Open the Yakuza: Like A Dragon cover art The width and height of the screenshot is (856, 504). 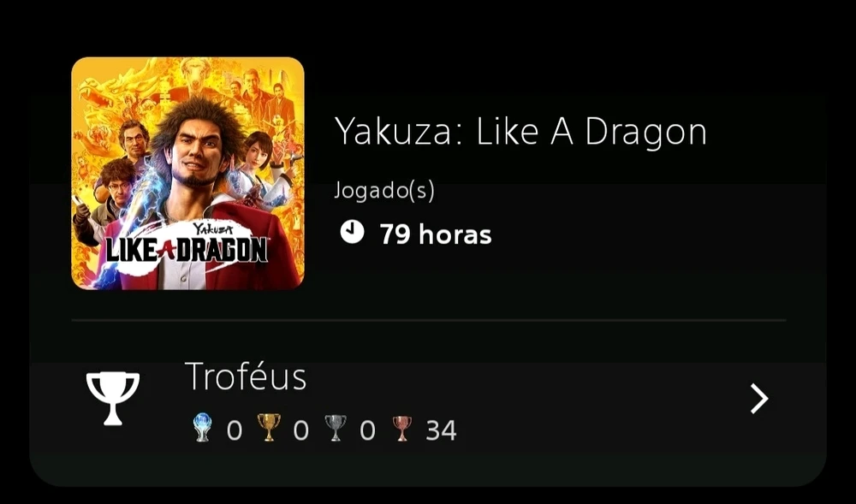[x=187, y=174]
